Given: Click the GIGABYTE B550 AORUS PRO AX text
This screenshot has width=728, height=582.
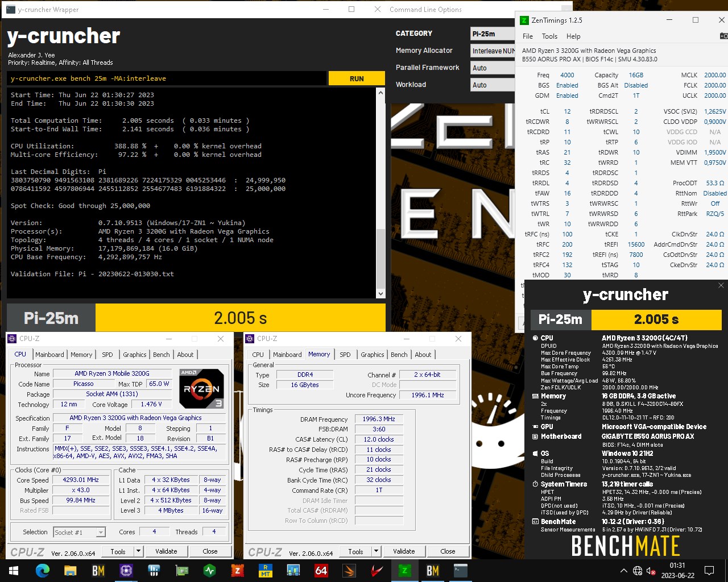Looking at the screenshot, I should tap(648, 436).
